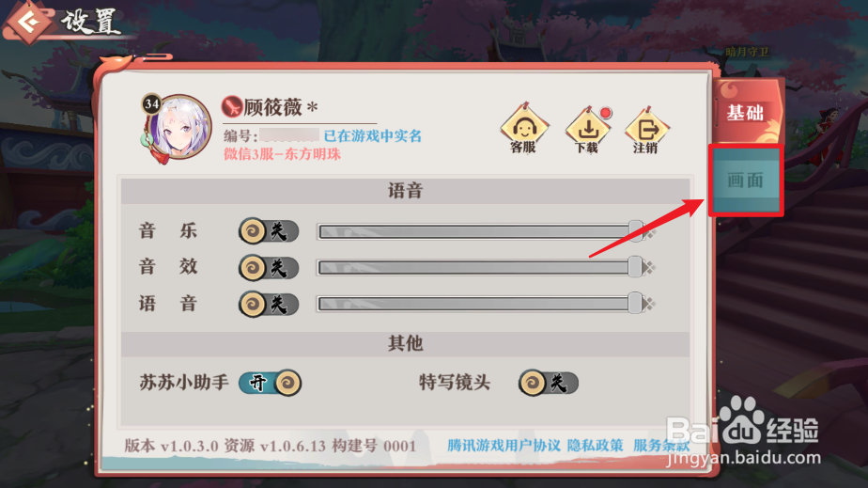Open the 隐私政策 privacy policy link
The image size is (868, 488).
pos(595,446)
